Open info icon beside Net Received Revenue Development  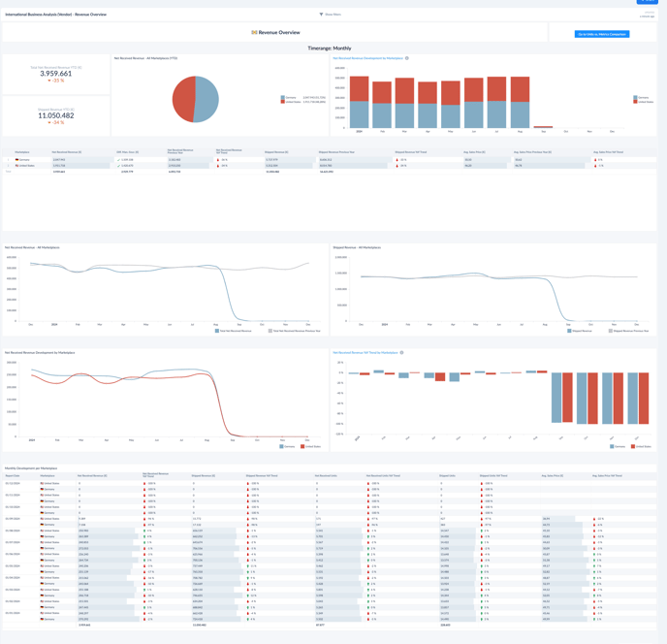pyautogui.click(x=407, y=58)
